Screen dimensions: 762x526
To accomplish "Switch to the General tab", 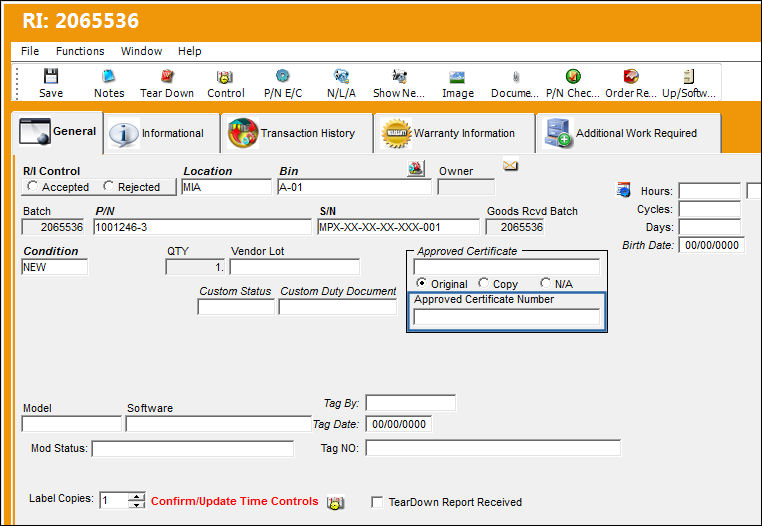I will click(57, 132).
